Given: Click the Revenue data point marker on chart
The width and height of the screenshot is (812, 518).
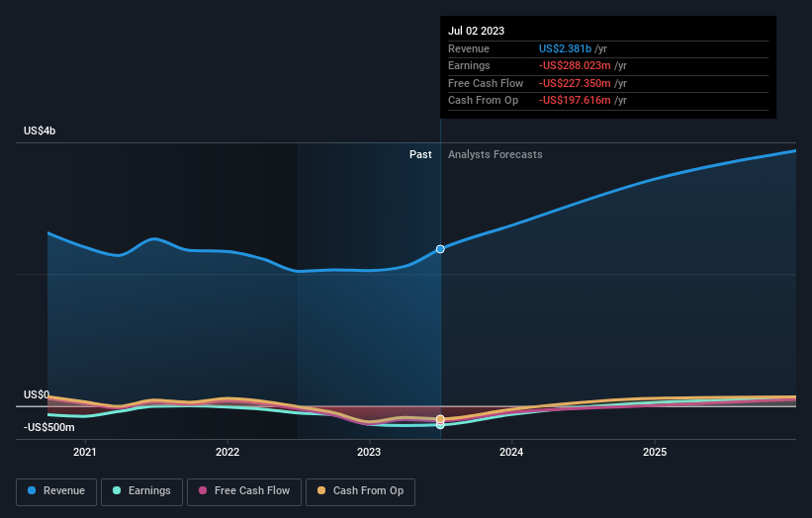Looking at the screenshot, I should 440,249.
